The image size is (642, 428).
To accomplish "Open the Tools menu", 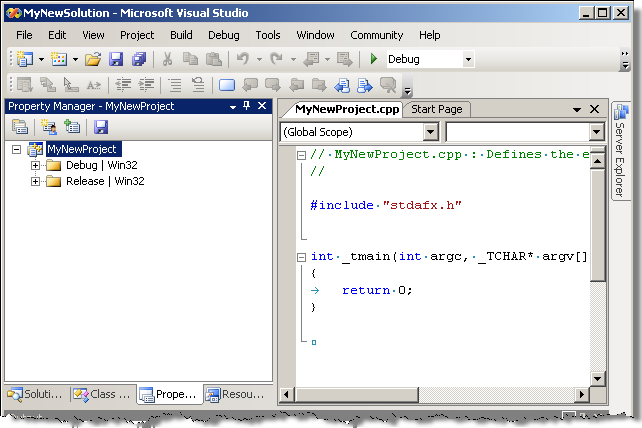I will coord(267,35).
